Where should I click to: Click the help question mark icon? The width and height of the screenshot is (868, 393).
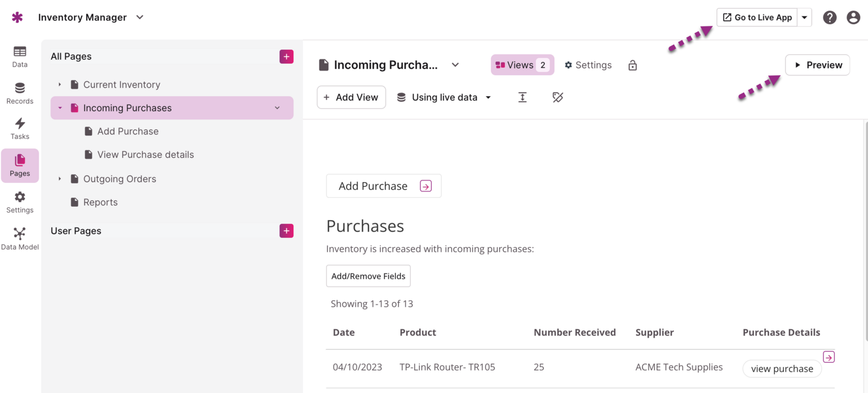click(830, 17)
